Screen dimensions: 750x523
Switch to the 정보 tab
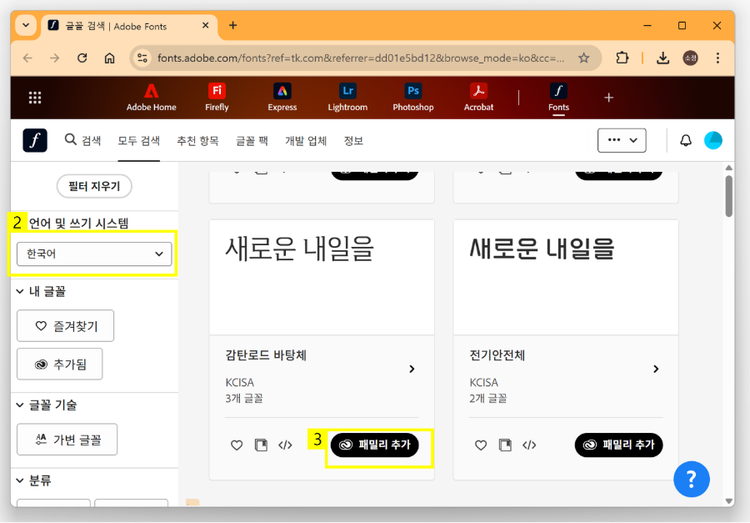tap(353, 141)
